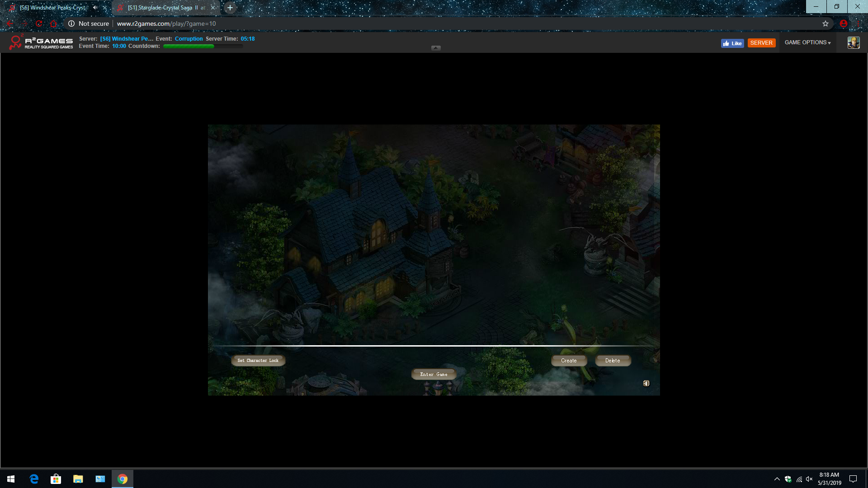Bookmark this page with star icon

point(826,23)
